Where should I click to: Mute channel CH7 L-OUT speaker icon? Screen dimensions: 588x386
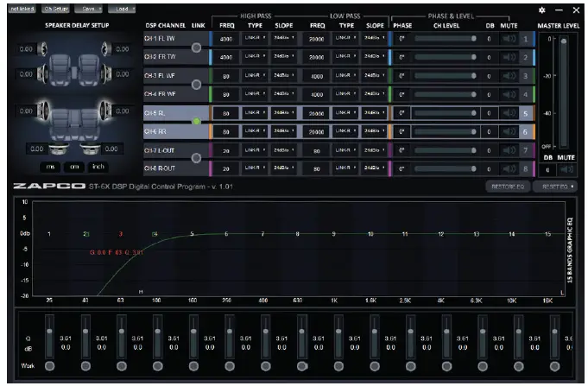[509, 150]
